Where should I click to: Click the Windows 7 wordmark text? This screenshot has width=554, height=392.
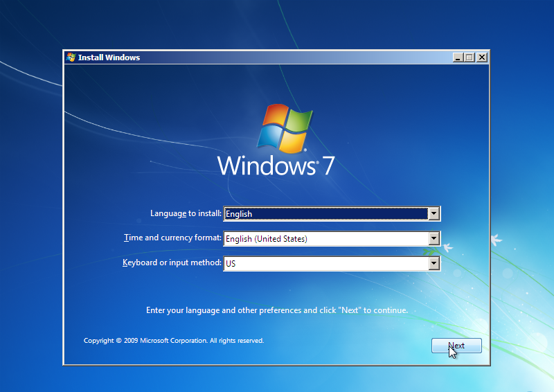pyautogui.click(x=276, y=166)
